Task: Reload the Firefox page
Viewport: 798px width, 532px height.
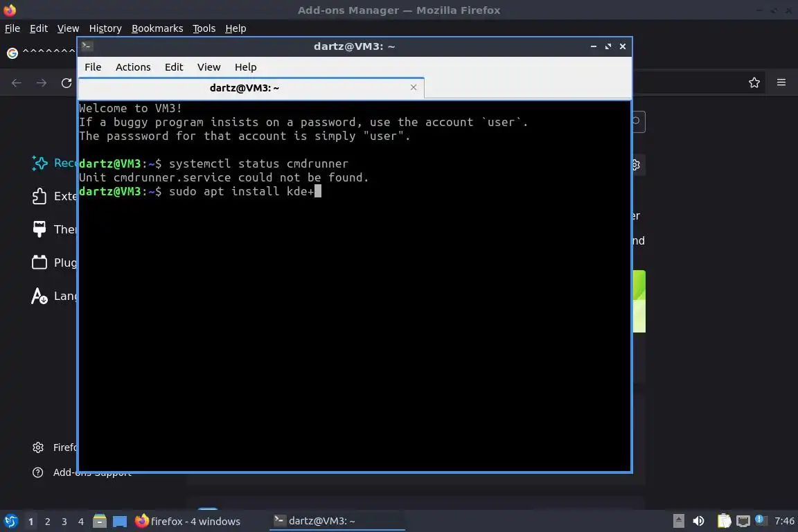Action: 66,83
